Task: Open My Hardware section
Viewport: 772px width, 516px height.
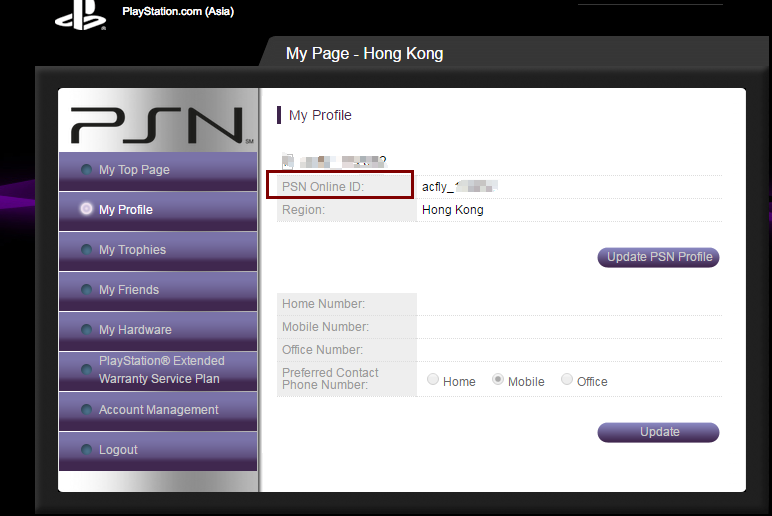Action: 158,330
